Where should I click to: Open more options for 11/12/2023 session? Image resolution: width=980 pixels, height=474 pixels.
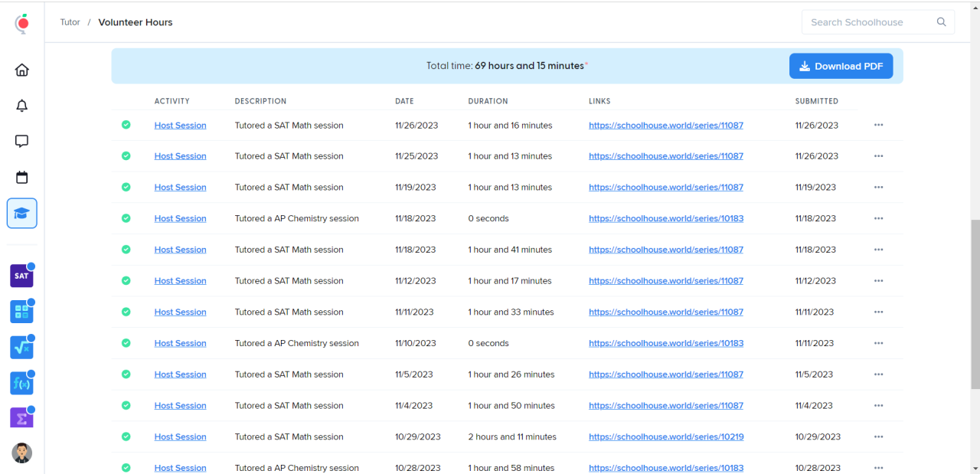[878, 280]
